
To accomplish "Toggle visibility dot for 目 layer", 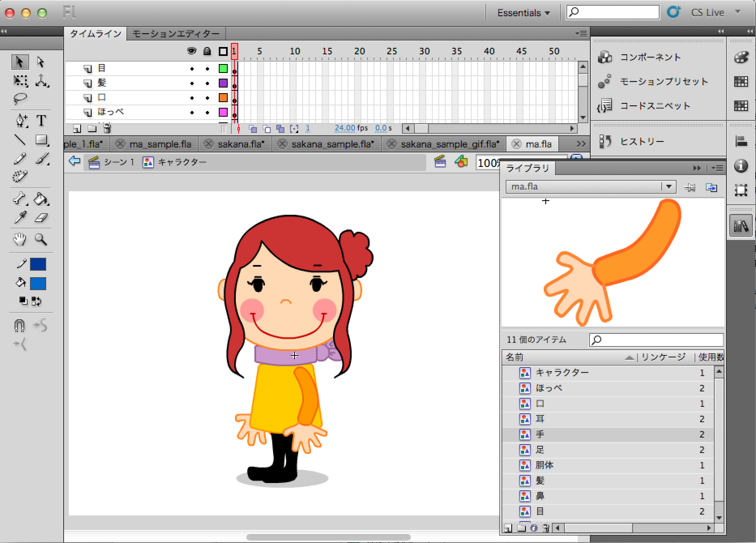I will click(192, 69).
